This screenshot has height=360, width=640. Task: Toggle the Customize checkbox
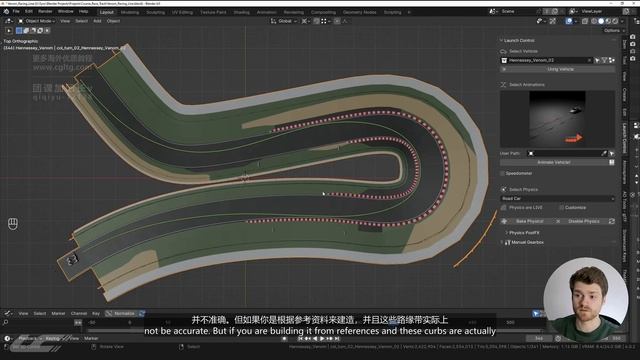coord(562,208)
